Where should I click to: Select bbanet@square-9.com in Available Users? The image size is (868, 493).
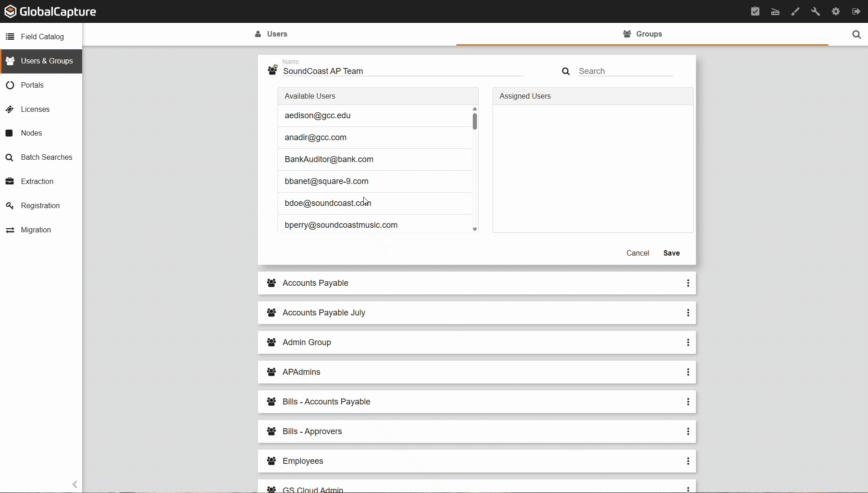pyautogui.click(x=375, y=182)
